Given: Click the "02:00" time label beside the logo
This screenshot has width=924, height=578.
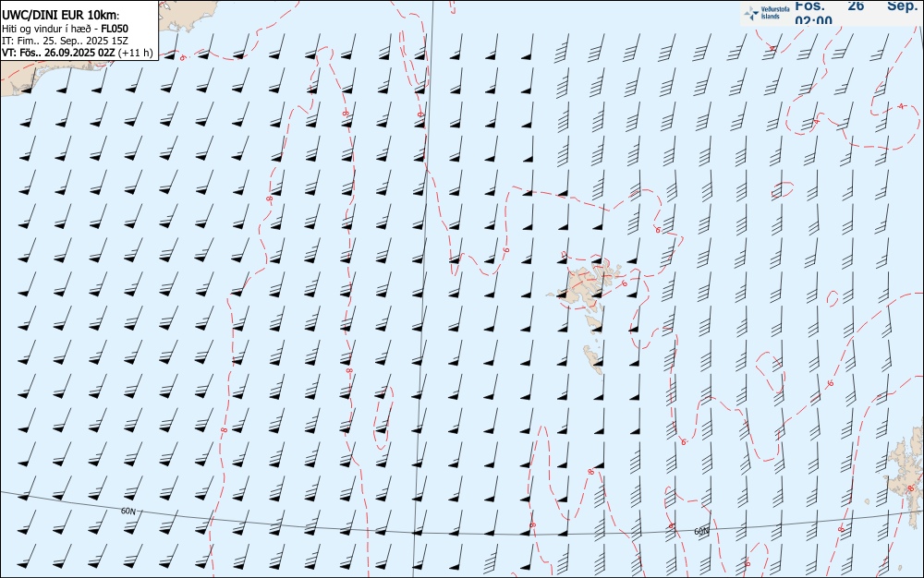Looking at the screenshot, I should point(814,20).
